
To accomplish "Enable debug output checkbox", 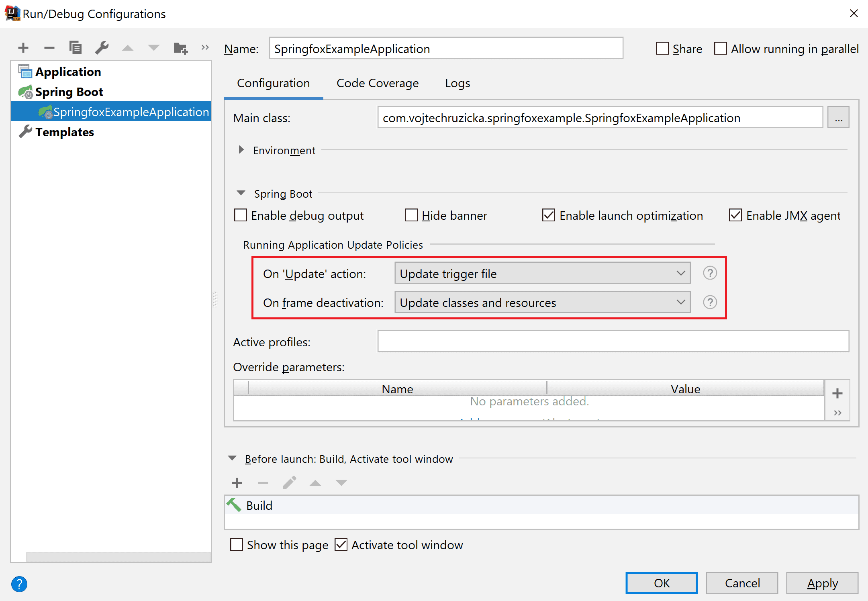I will click(x=241, y=215).
